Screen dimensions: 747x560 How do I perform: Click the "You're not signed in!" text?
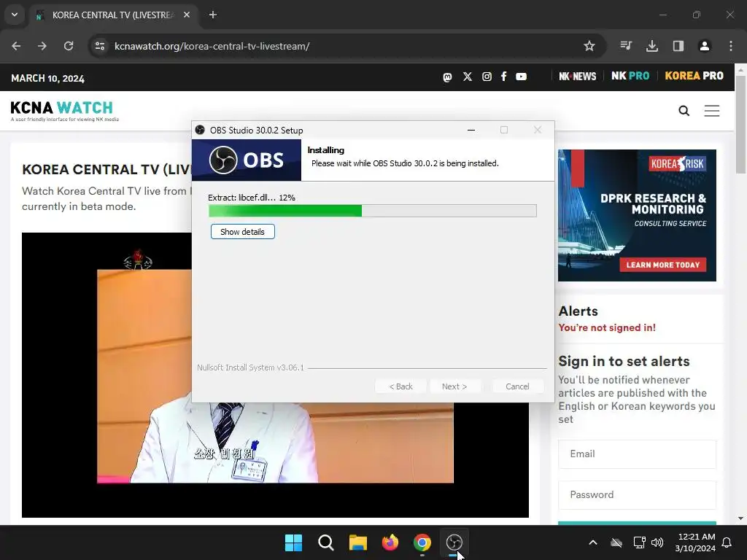(x=607, y=327)
